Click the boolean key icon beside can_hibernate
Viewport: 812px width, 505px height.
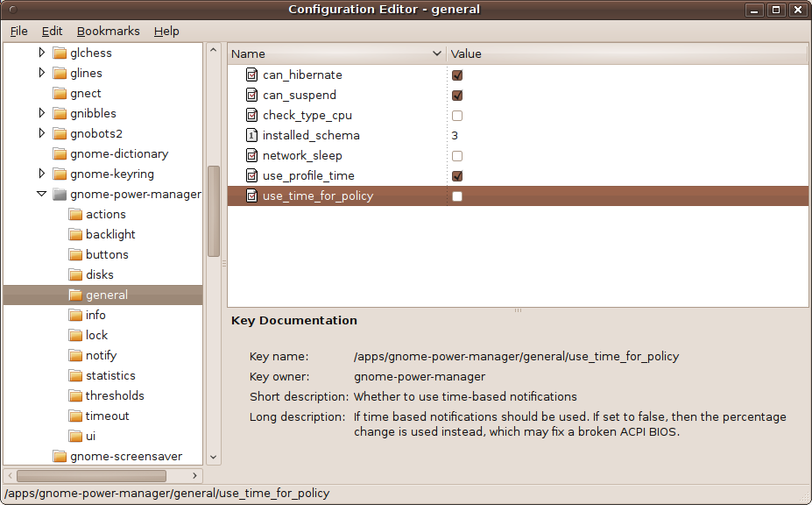(x=251, y=75)
